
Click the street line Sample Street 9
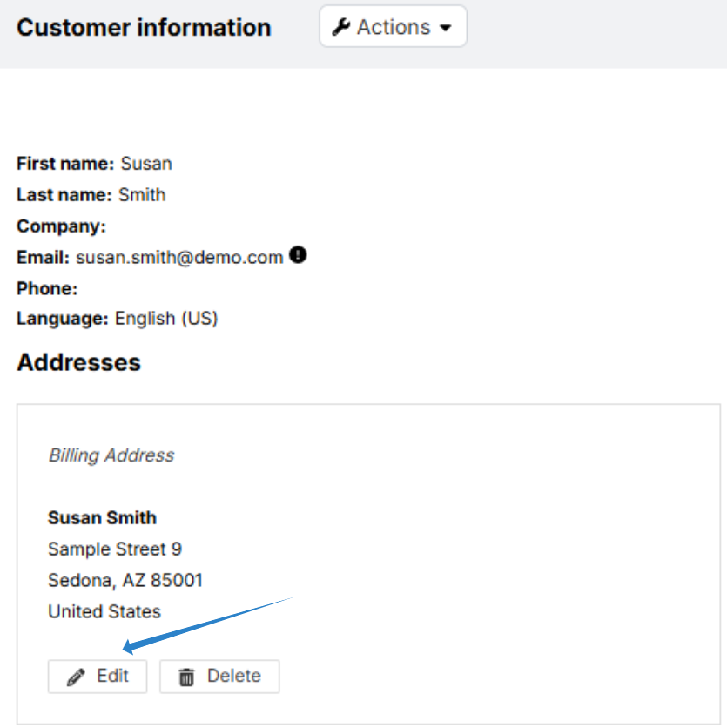(115, 549)
